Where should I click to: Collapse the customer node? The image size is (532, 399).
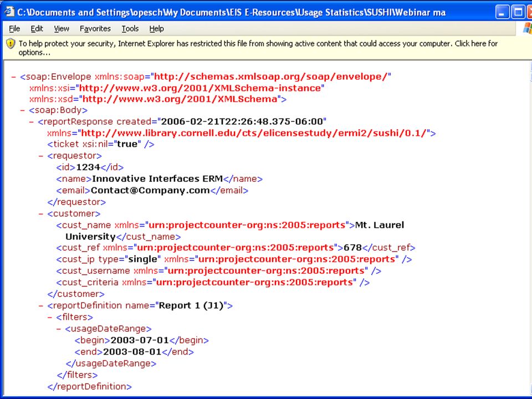pos(41,214)
